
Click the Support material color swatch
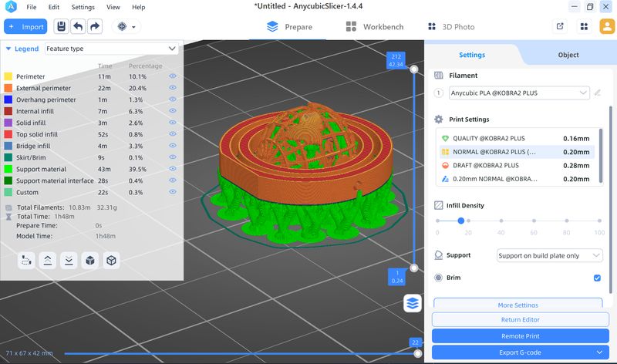tap(8, 169)
